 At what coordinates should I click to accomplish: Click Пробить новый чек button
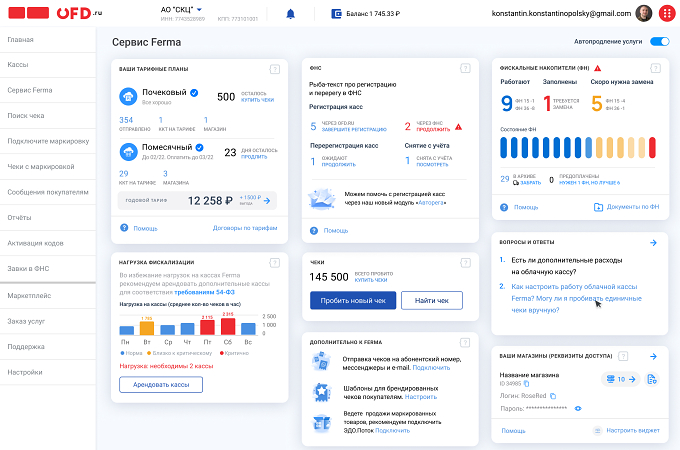click(x=353, y=300)
